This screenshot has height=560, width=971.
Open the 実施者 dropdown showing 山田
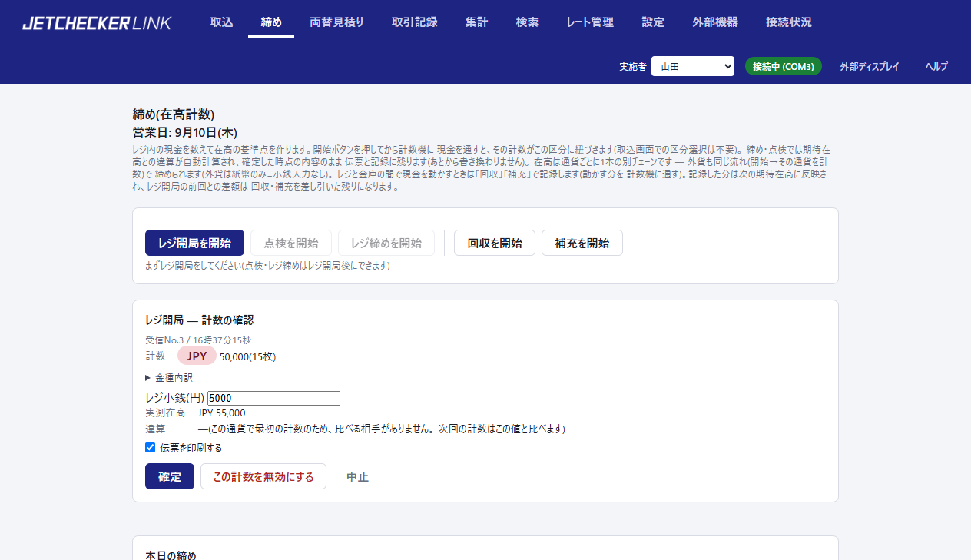[693, 66]
